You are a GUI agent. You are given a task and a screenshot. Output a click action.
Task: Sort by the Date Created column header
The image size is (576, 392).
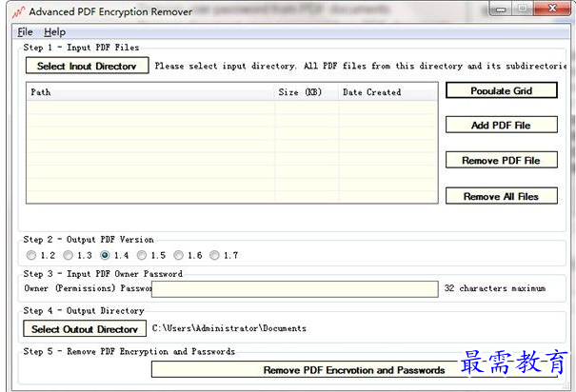pyautogui.click(x=387, y=92)
